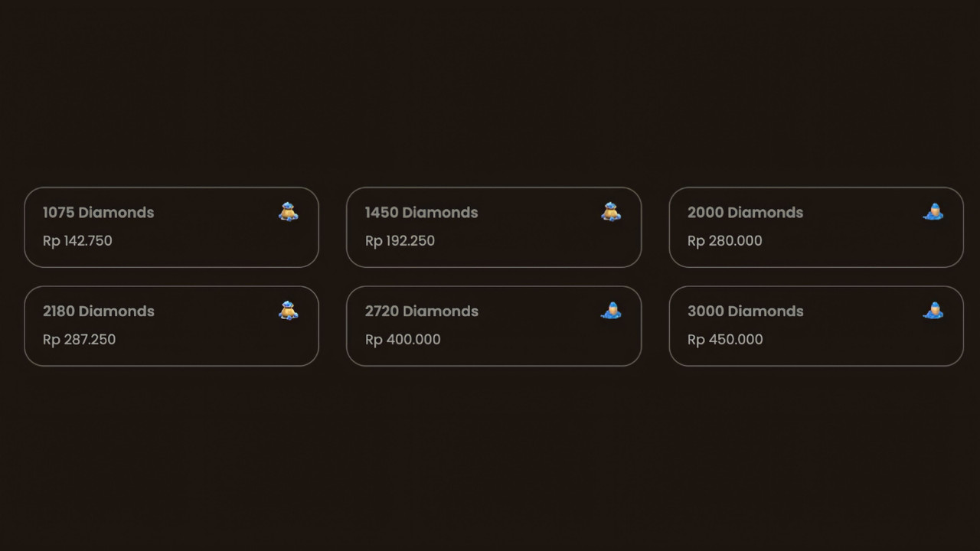Click the diamond bag icon on 2180 Diamonds
The height and width of the screenshot is (551, 980).
coord(289,311)
